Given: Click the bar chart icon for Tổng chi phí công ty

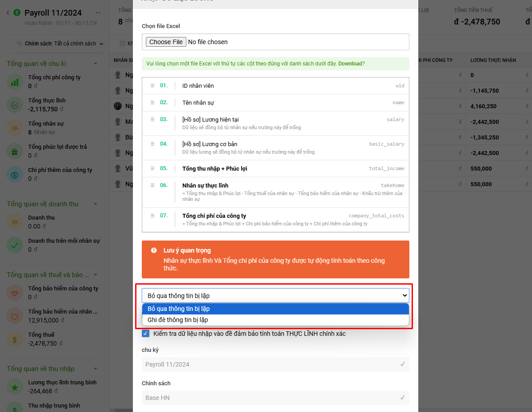Looking at the screenshot, I should pos(15,82).
